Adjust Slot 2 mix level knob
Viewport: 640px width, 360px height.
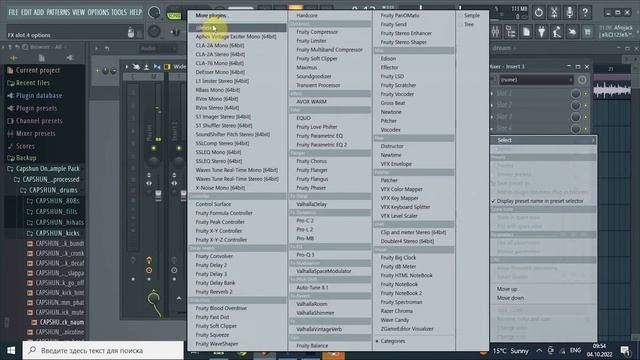click(576, 105)
